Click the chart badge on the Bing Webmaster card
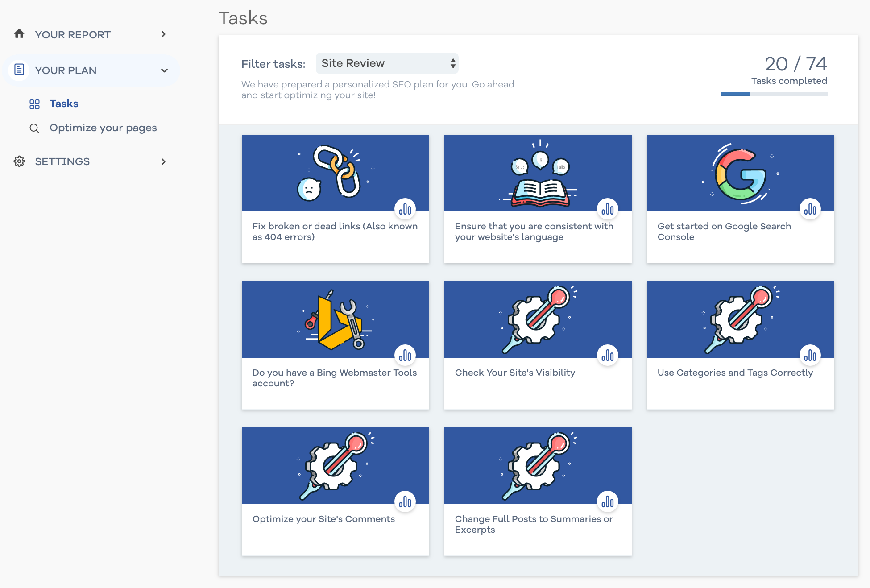 coord(405,355)
